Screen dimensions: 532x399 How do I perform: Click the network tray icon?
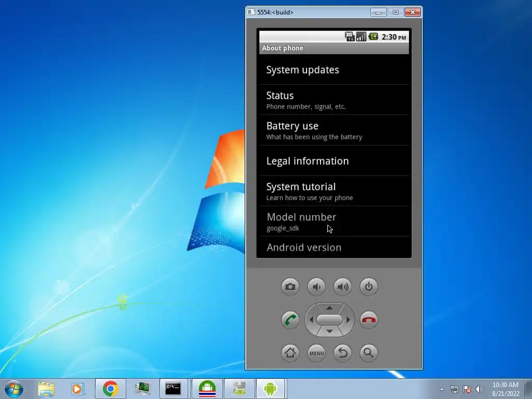pyautogui.click(x=454, y=389)
